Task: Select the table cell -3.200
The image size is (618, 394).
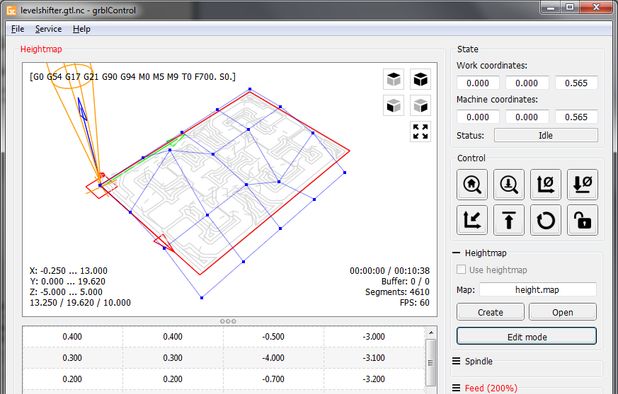Action: click(x=374, y=379)
